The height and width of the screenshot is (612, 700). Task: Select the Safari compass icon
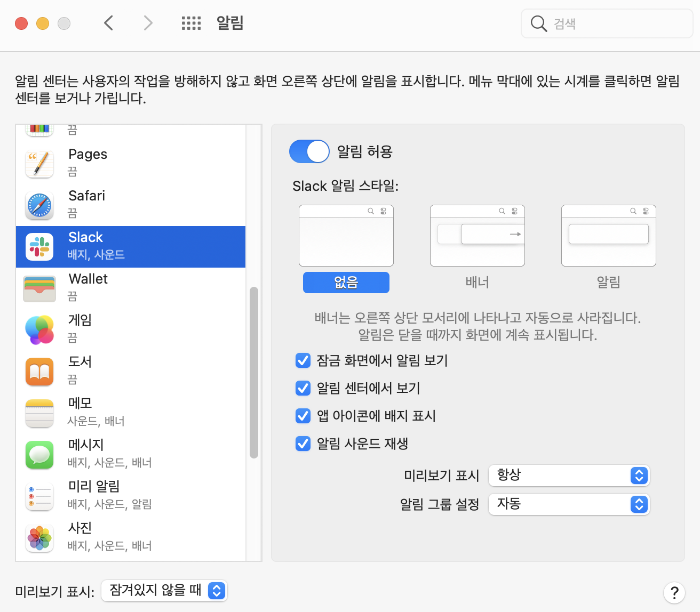tap(39, 205)
